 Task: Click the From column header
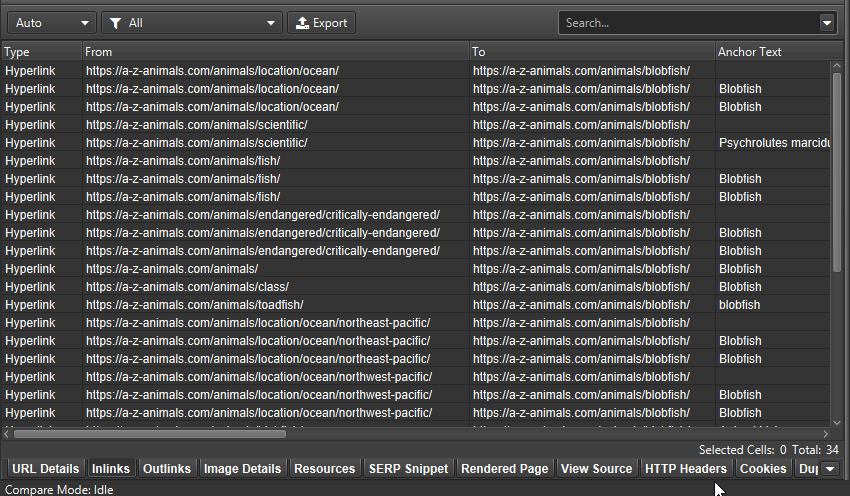(275, 51)
